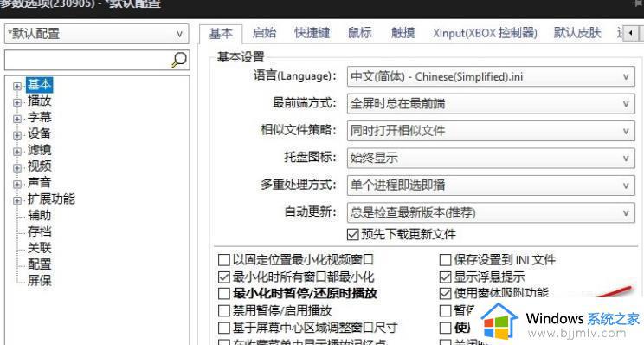644x345 pixels.
Task: Expand the 播放 tree node
Action: point(16,102)
